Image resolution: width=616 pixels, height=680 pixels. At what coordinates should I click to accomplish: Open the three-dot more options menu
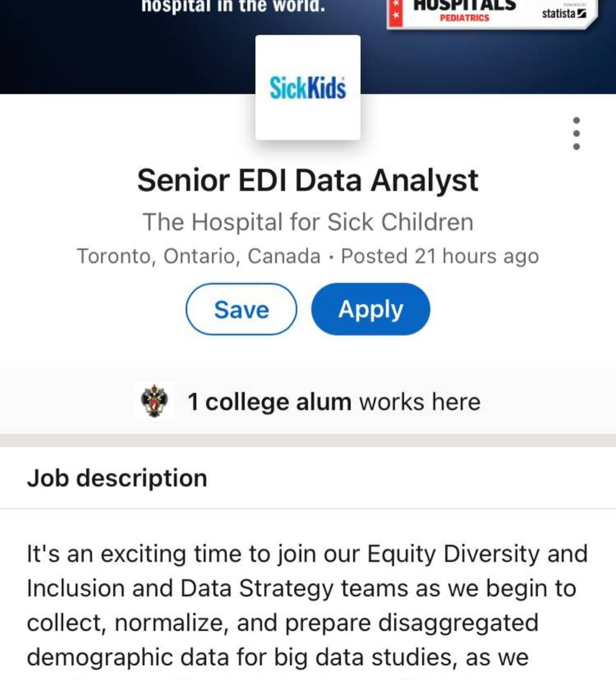click(x=576, y=134)
